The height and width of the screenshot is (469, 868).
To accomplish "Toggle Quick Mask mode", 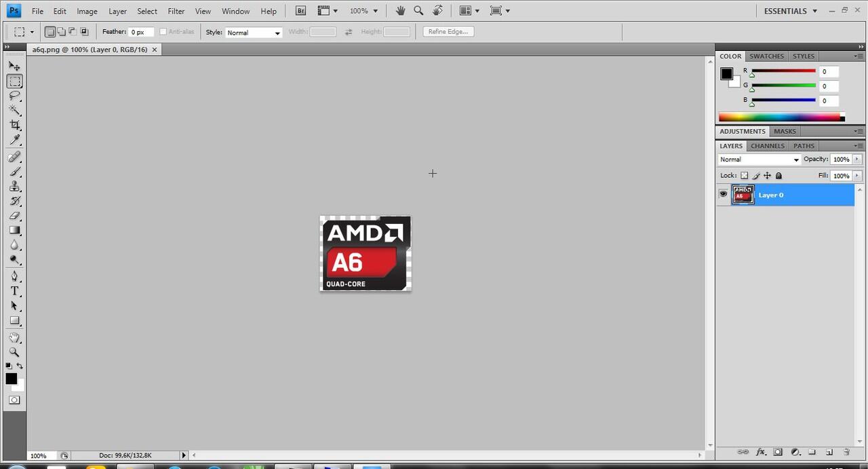I will 14,400.
